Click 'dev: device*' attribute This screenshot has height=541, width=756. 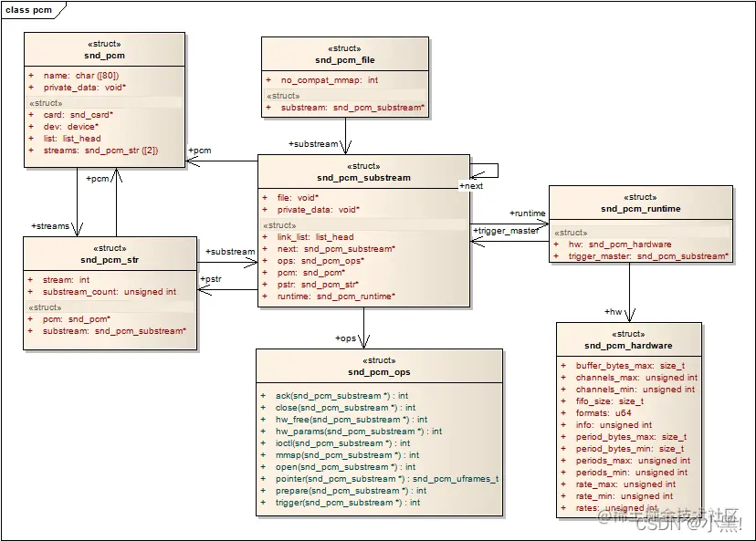pos(71,127)
